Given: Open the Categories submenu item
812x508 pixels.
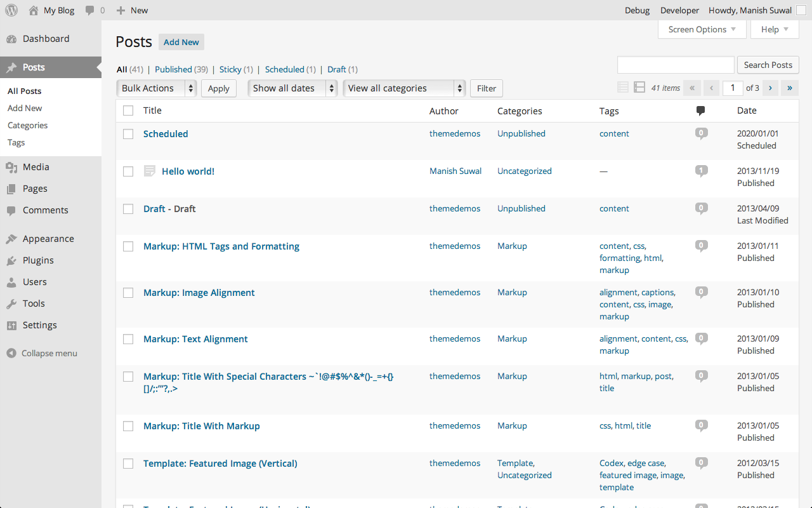Looking at the screenshot, I should pos(27,125).
